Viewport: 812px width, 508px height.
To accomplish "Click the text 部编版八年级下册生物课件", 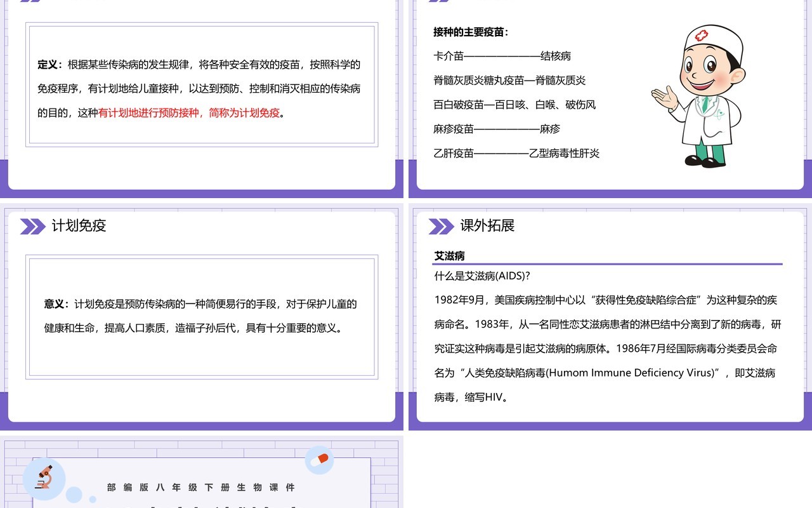I will click(201, 488).
